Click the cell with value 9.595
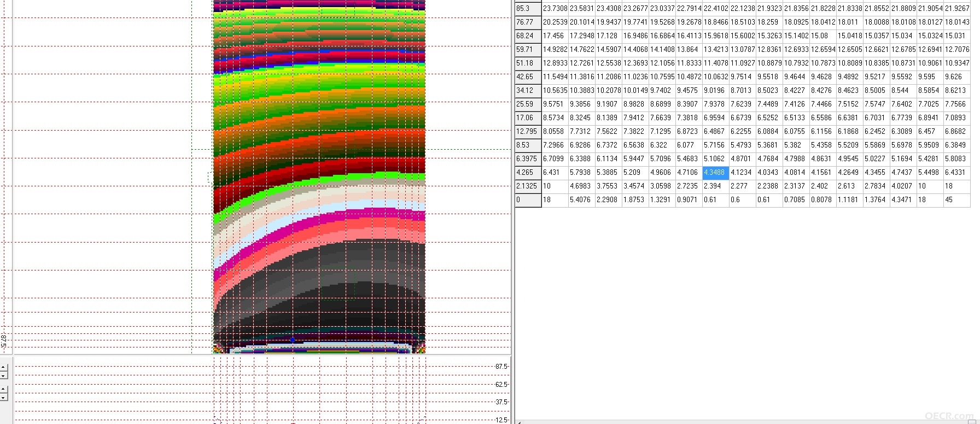The image size is (980, 424). point(930,77)
